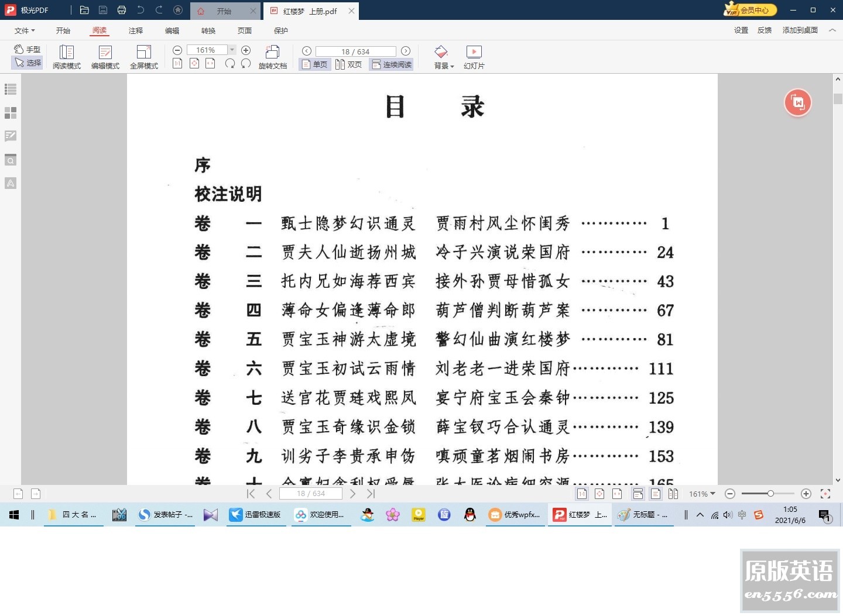Viewport: 843px width, 616px height.
Task: Open the QQ penguin taskbar icon
Action: 470,515
